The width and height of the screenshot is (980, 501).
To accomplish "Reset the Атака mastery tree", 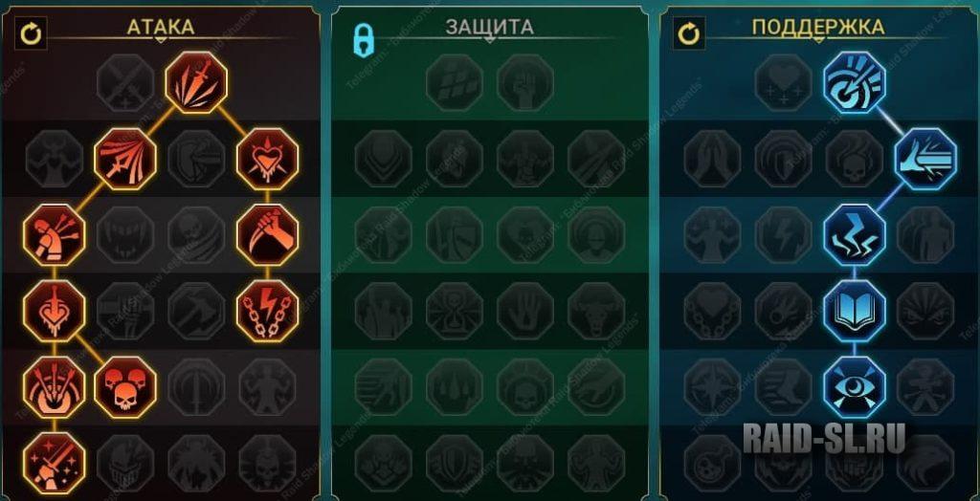I will [31, 34].
